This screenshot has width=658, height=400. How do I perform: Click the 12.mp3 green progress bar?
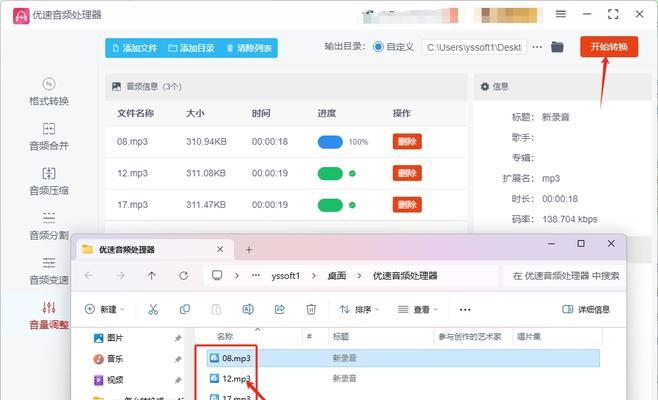(x=330, y=173)
